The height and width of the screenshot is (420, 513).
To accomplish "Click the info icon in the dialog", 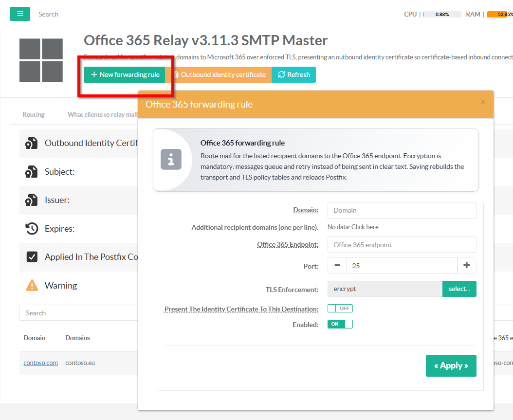I will coord(171,160).
